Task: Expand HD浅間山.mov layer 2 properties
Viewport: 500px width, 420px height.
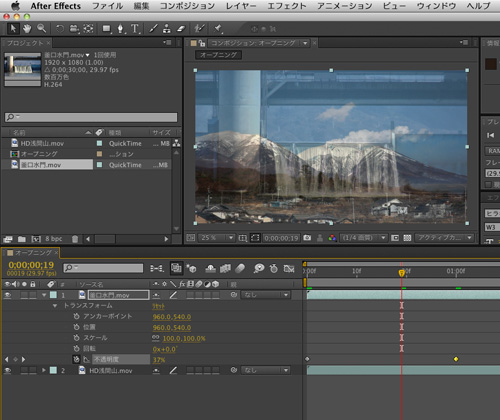Action: tap(44, 370)
